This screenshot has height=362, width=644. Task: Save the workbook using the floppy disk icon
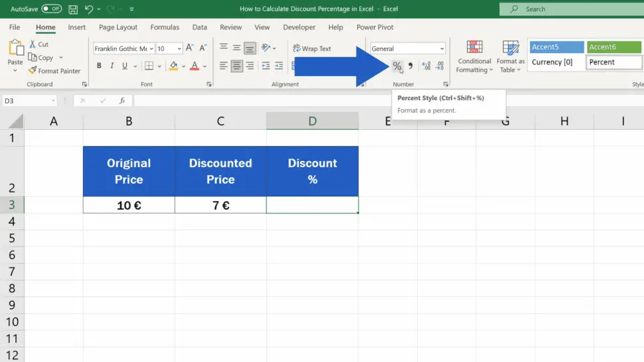pos(73,10)
